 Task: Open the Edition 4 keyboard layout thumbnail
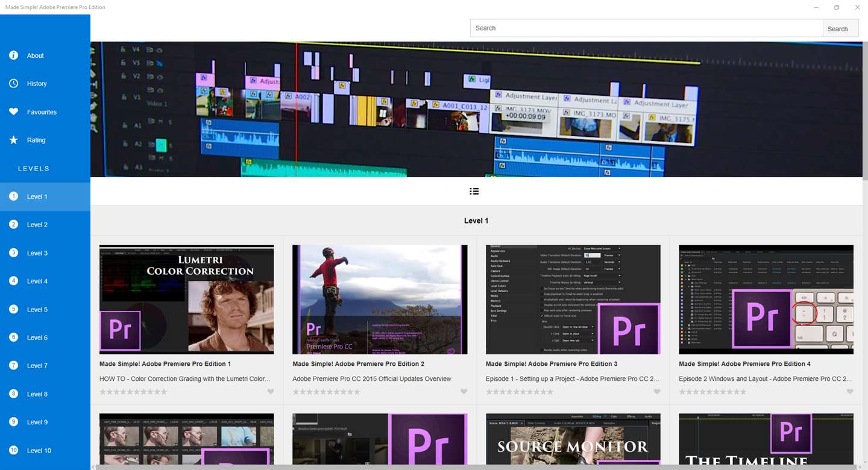tap(766, 299)
